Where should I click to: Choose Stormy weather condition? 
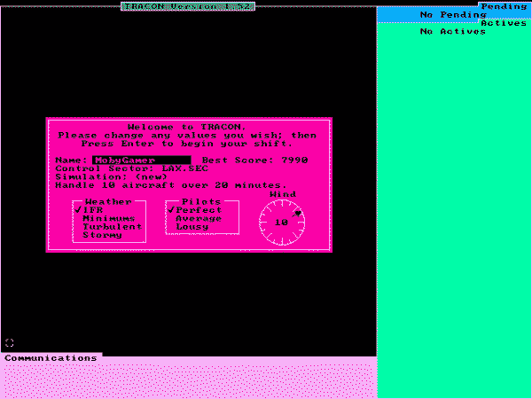(104, 235)
